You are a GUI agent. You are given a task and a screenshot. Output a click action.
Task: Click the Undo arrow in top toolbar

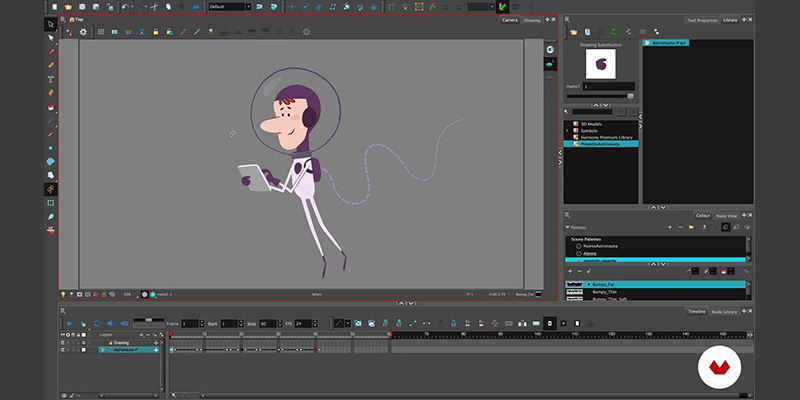point(125,7)
